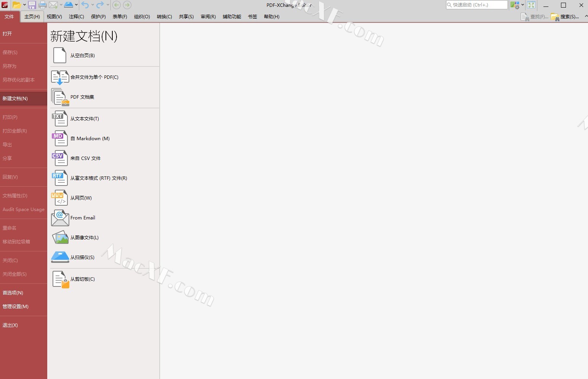Click the MD icon for 自 Markdown (M)
The width and height of the screenshot is (588, 379).
60,138
